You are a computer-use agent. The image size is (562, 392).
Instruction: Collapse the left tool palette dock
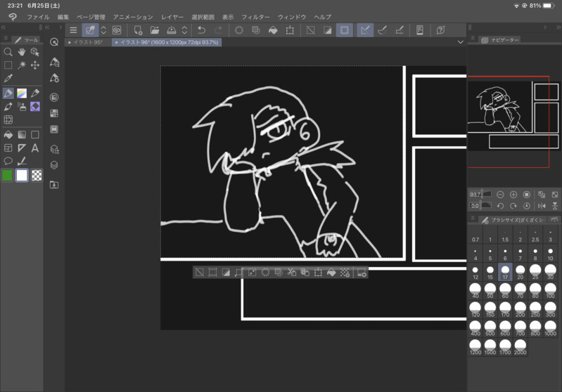(x=4, y=27)
